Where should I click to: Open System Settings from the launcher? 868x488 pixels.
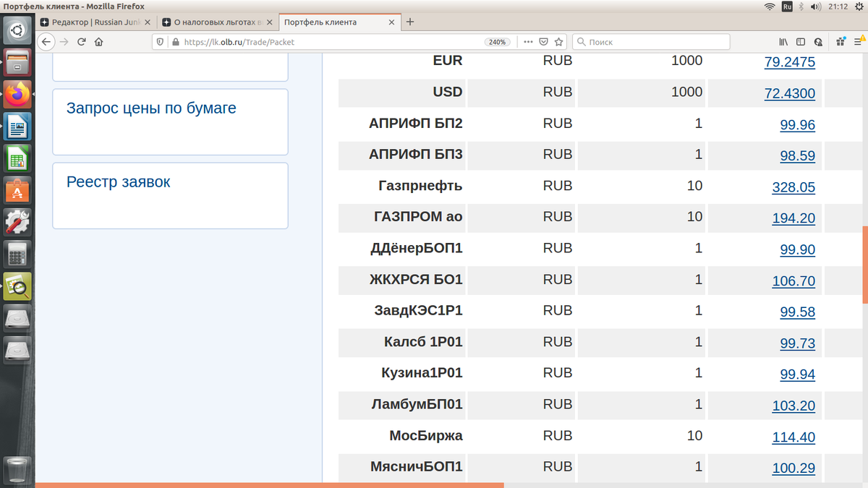[17, 222]
